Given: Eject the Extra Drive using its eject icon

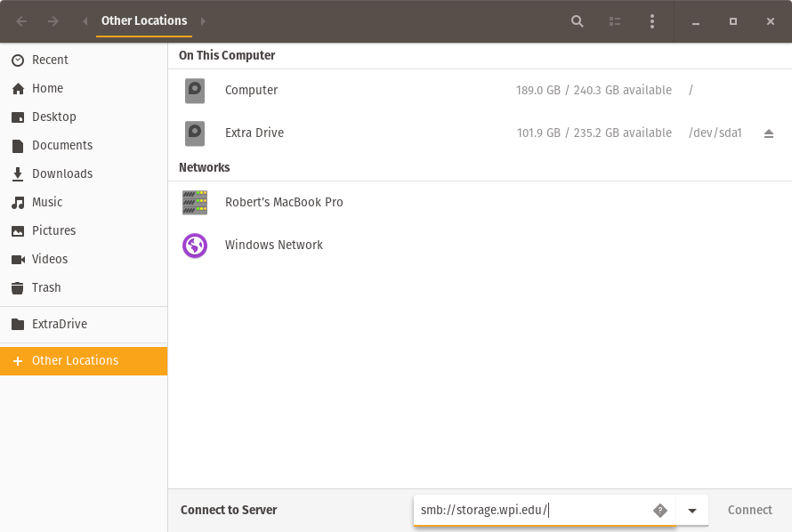Looking at the screenshot, I should click(x=769, y=133).
